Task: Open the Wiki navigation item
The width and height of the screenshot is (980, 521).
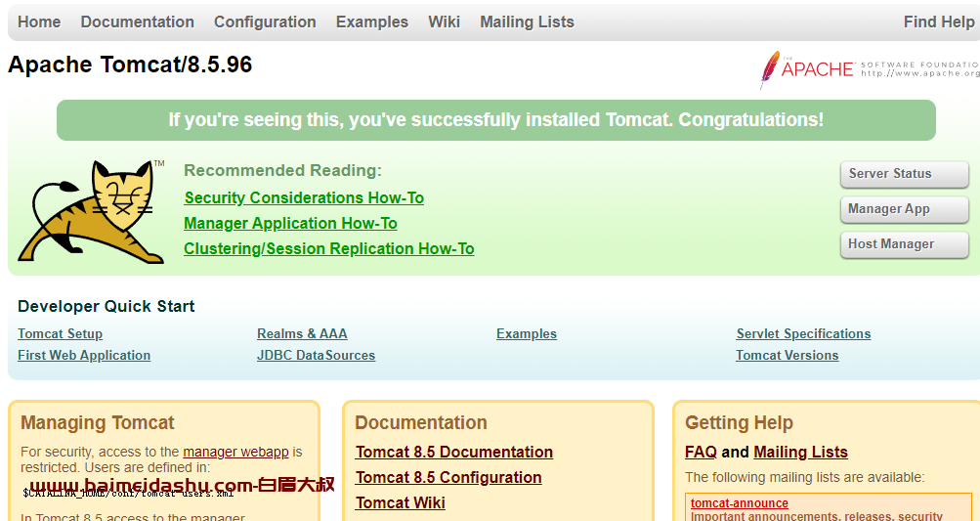Action: point(444,22)
